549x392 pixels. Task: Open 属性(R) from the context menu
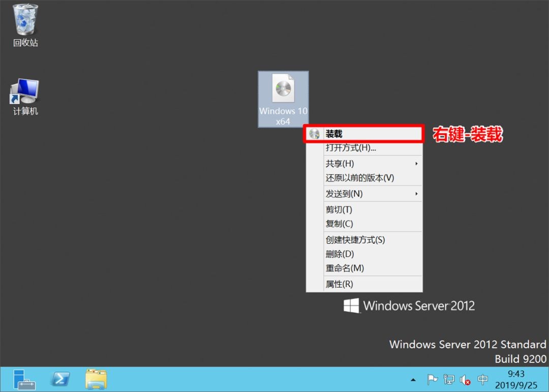click(x=364, y=284)
